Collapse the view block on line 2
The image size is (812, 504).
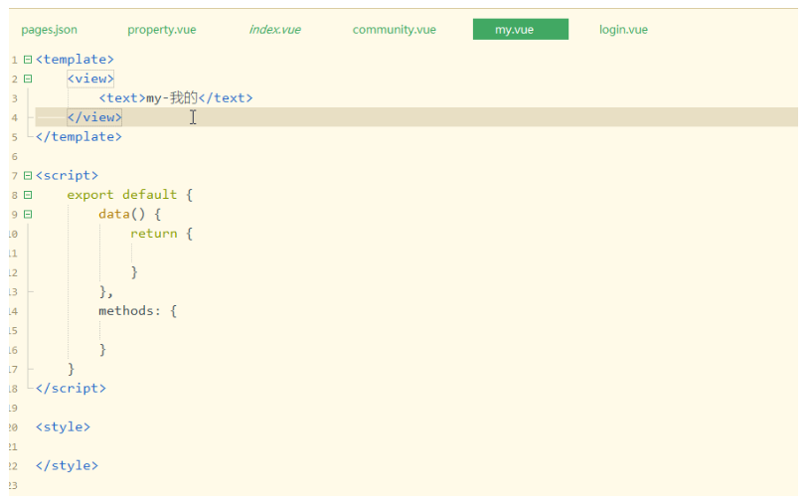tap(28, 79)
